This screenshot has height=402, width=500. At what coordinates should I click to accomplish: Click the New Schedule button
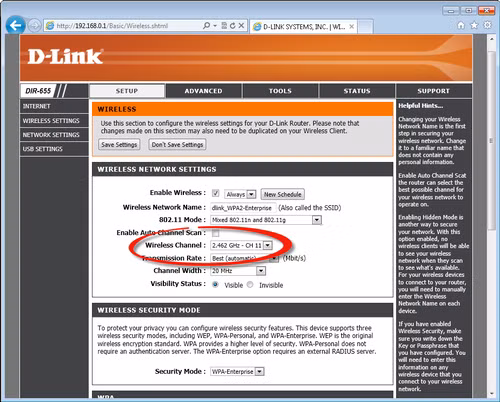click(x=283, y=194)
